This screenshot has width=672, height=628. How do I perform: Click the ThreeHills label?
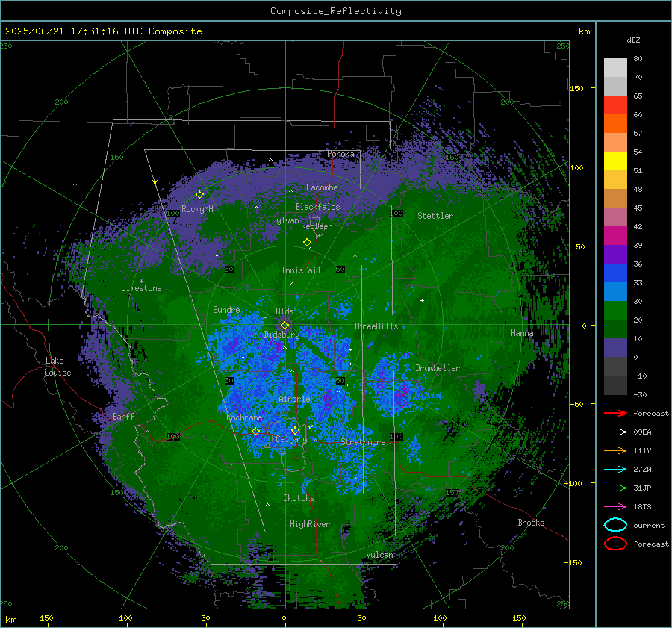tap(376, 326)
